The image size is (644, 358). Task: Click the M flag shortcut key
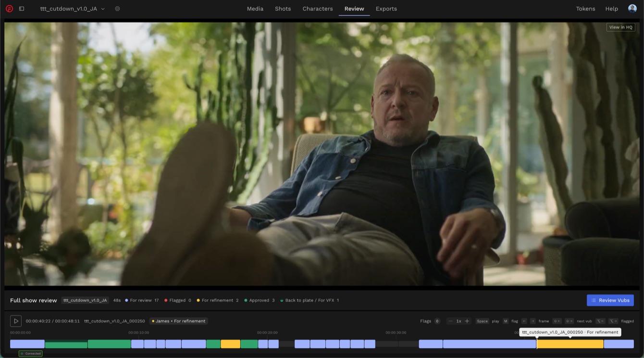505,321
